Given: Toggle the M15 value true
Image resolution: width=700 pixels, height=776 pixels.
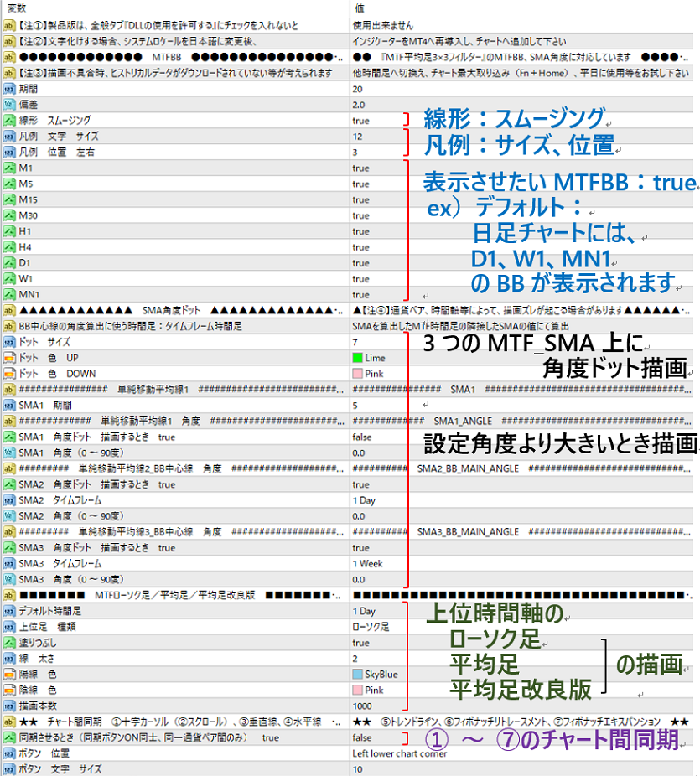Looking at the screenshot, I should (360, 200).
